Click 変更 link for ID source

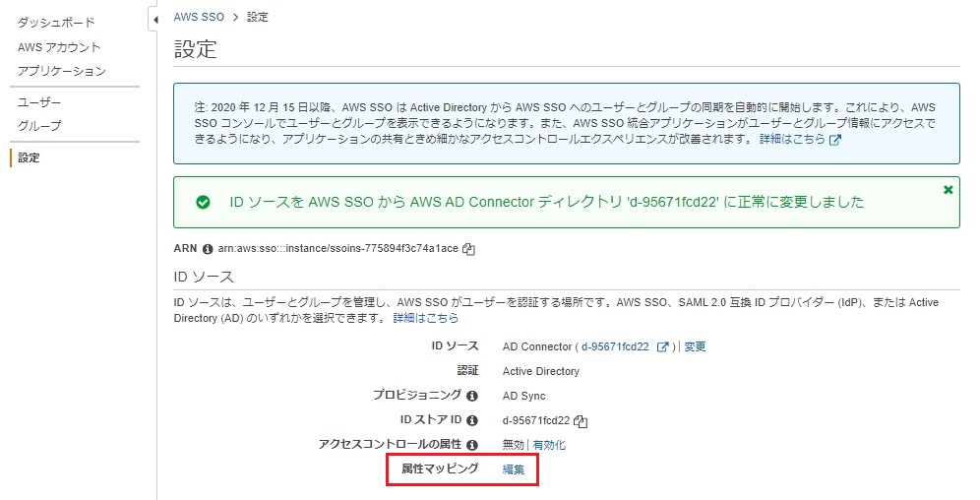click(695, 346)
